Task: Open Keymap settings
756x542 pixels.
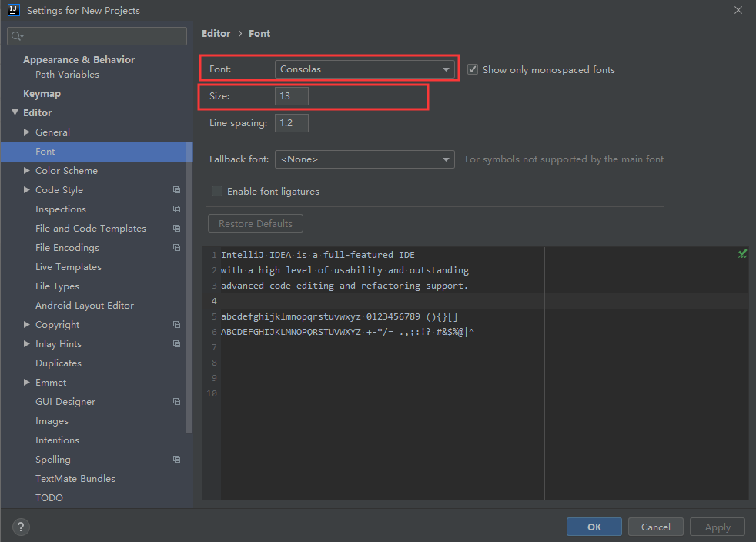Action: click(42, 94)
